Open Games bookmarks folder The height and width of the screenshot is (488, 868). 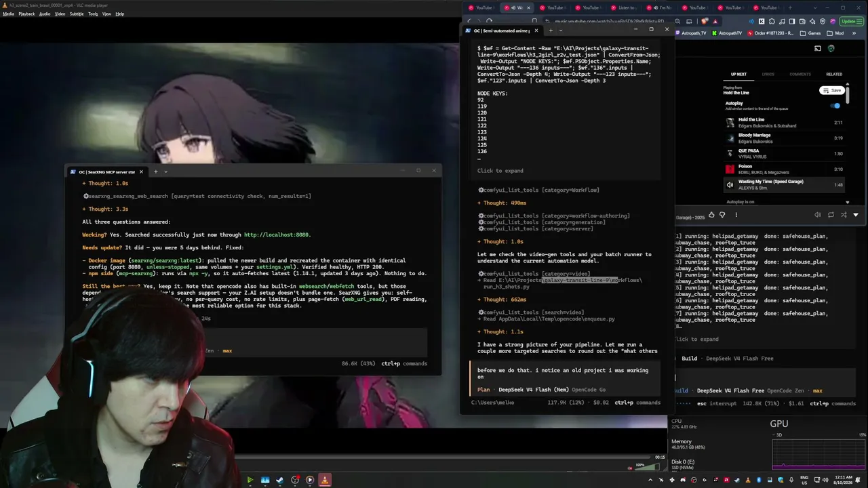pos(811,33)
